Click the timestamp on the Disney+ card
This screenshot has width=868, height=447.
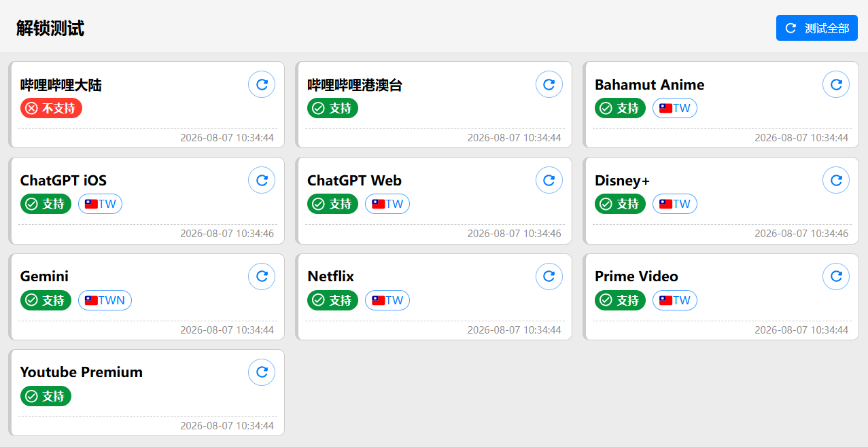pyautogui.click(x=801, y=234)
